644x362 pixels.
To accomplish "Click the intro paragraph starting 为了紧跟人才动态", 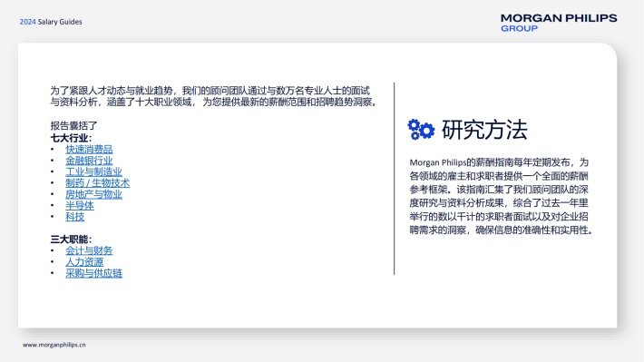I will 213,96.
